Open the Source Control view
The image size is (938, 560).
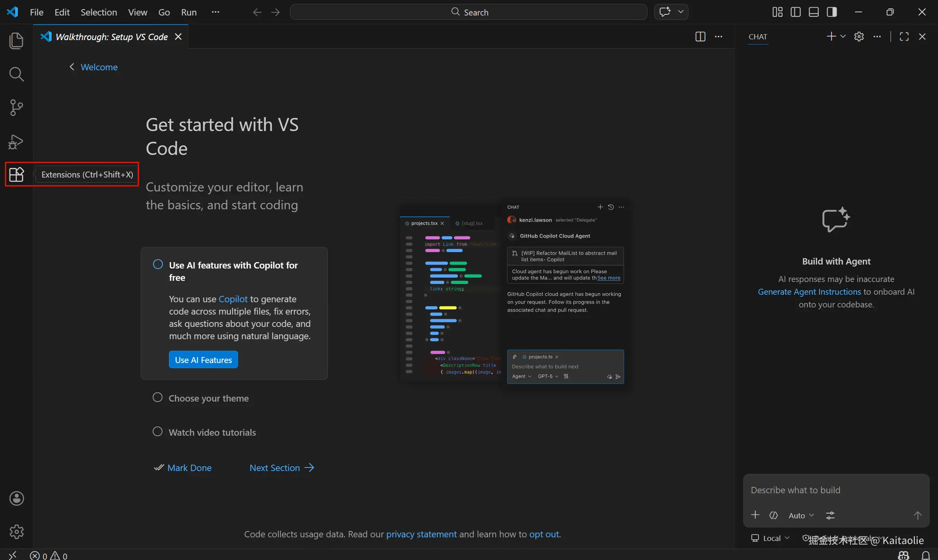[16, 108]
